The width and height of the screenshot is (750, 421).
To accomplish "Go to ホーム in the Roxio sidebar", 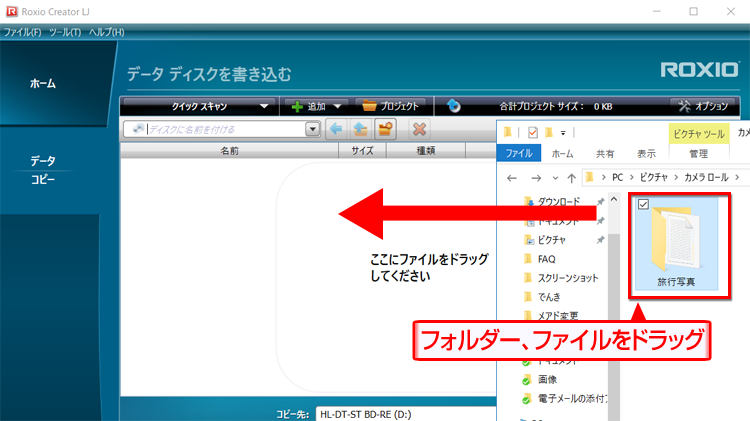I will [43, 84].
